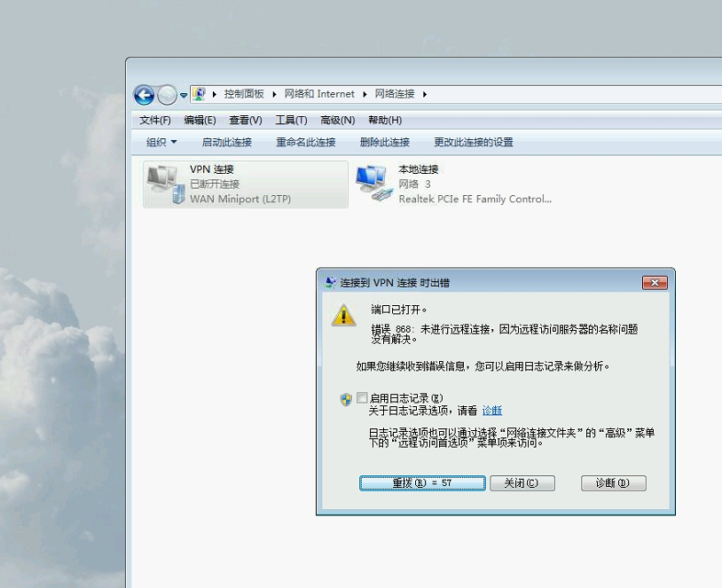722x588 pixels.
Task: Open recent pages dropdown beside the Forward button
Action: coord(184,95)
